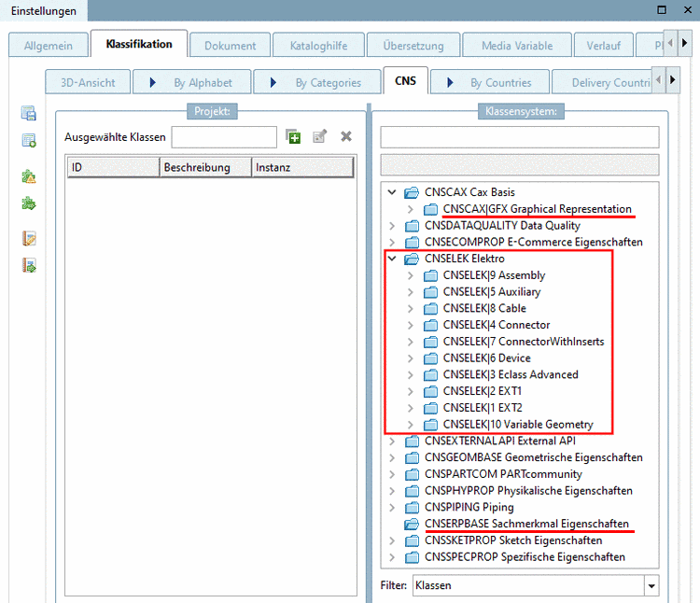Select the By Categories sub-tab

point(317,82)
